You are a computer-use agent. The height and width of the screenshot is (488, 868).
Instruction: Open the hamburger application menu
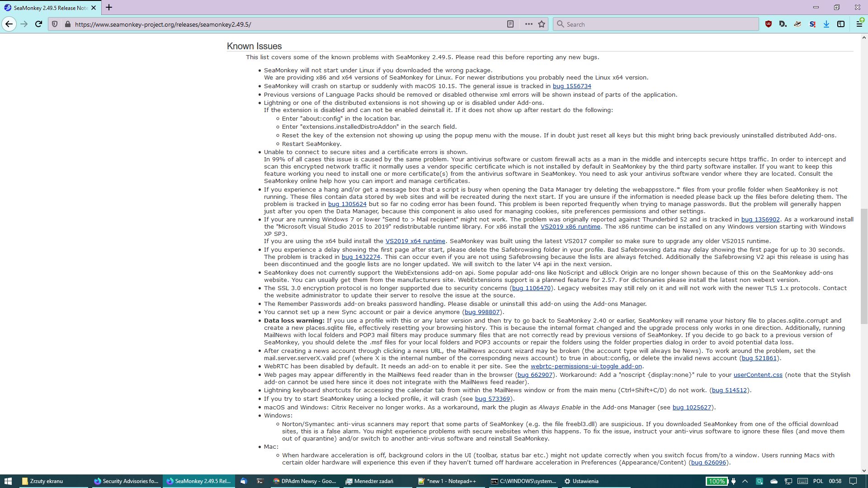click(x=859, y=24)
